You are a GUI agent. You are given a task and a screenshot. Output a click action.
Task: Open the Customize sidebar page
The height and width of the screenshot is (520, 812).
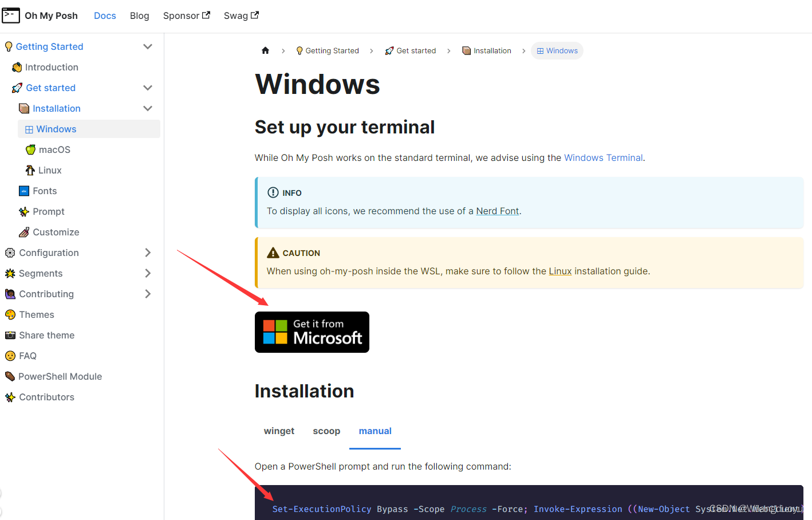click(56, 232)
